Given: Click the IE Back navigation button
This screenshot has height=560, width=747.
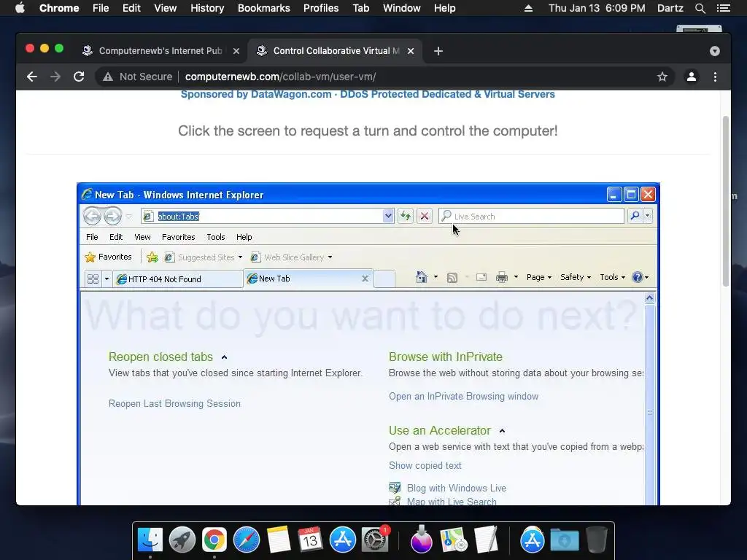Looking at the screenshot, I should tap(93, 216).
